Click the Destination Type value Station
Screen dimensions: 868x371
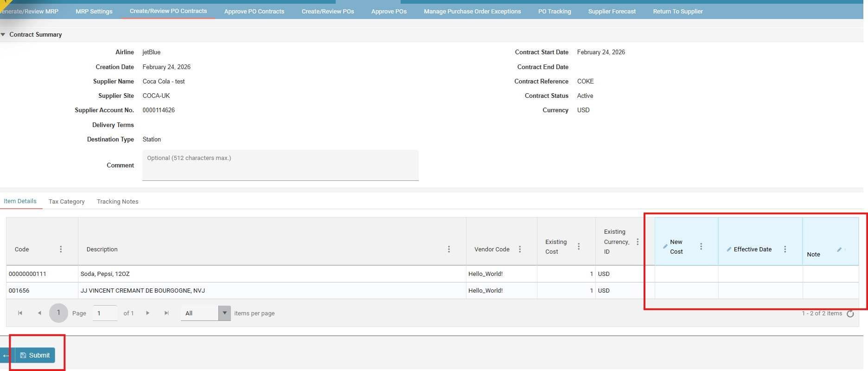coord(152,139)
